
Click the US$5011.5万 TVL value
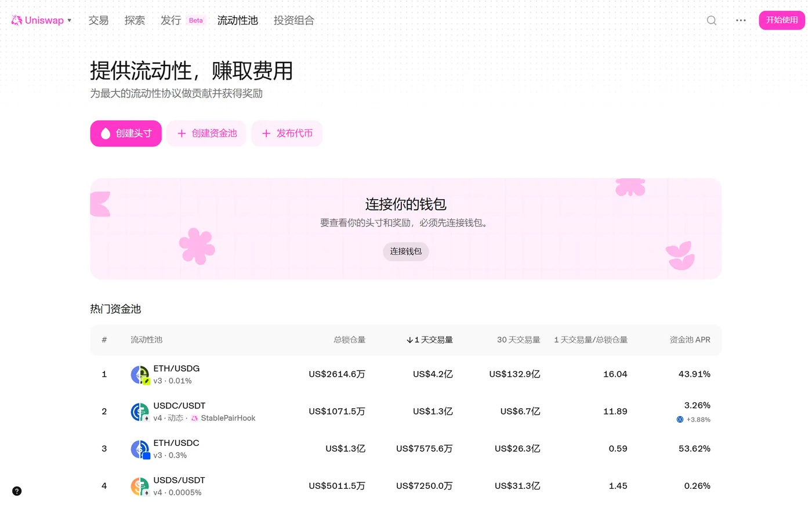[x=337, y=486]
